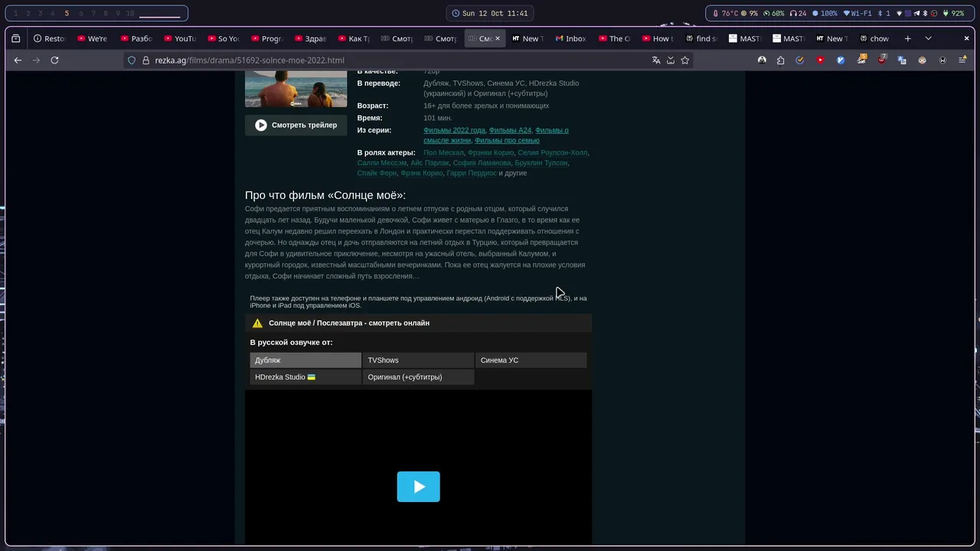Open actor Пол Мескал link
Screen dimensions: 980x551
point(443,153)
